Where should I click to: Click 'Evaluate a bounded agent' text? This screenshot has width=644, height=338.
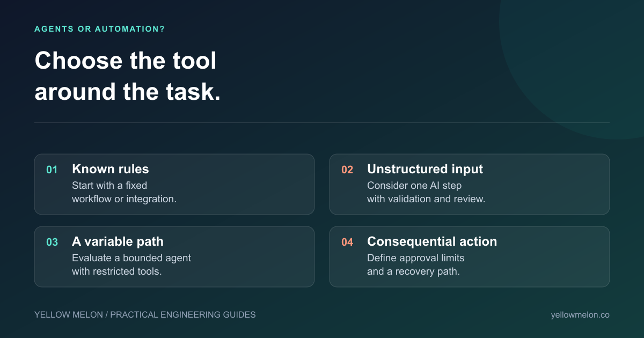(x=131, y=258)
